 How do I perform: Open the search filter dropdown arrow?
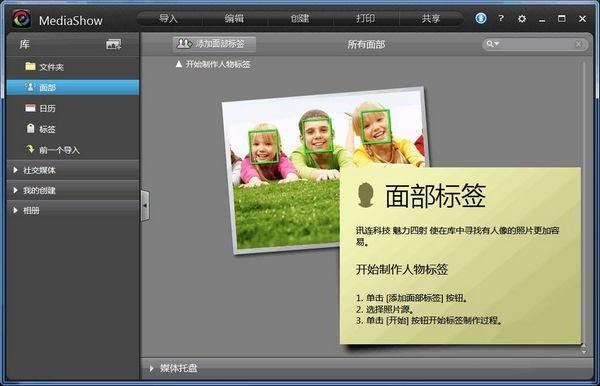click(x=497, y=44)
